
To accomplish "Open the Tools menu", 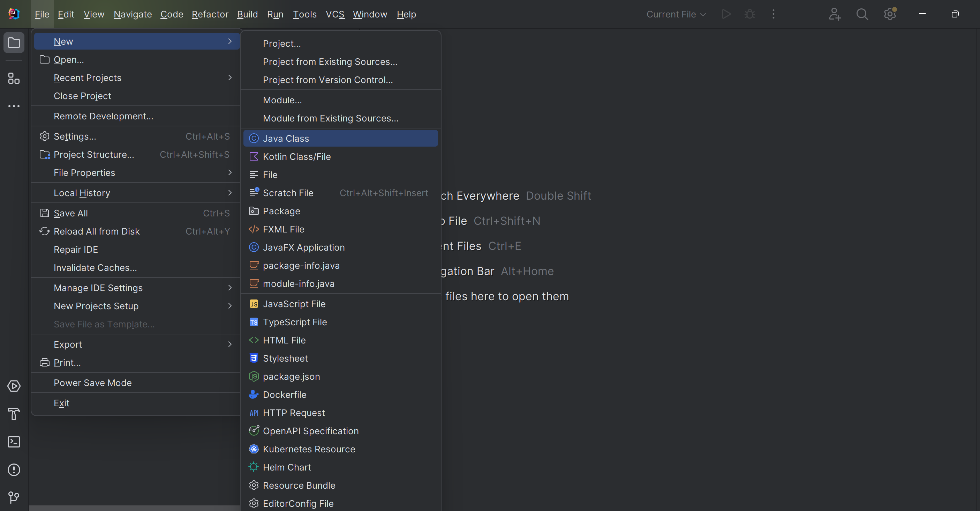I will pyautogui.click(x=305, y=14).
